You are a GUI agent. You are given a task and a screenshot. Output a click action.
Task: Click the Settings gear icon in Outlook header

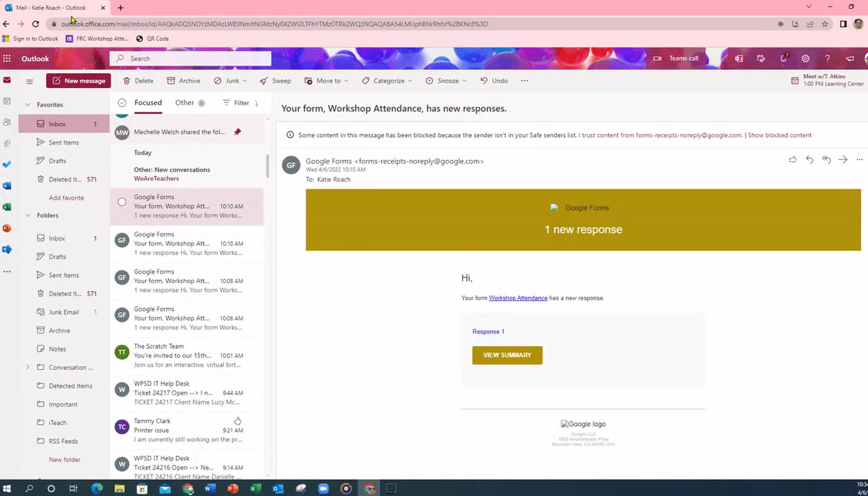click(805, 58)
